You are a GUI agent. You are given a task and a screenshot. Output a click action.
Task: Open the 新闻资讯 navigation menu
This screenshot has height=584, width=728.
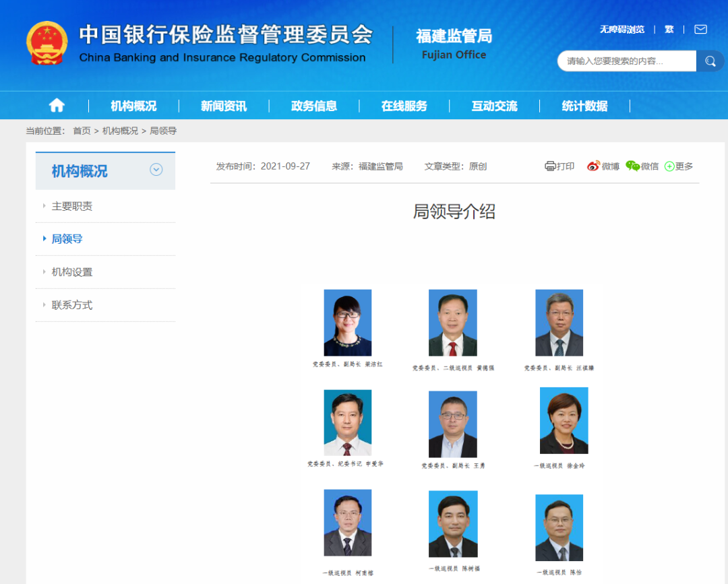(x=224, y=106)
